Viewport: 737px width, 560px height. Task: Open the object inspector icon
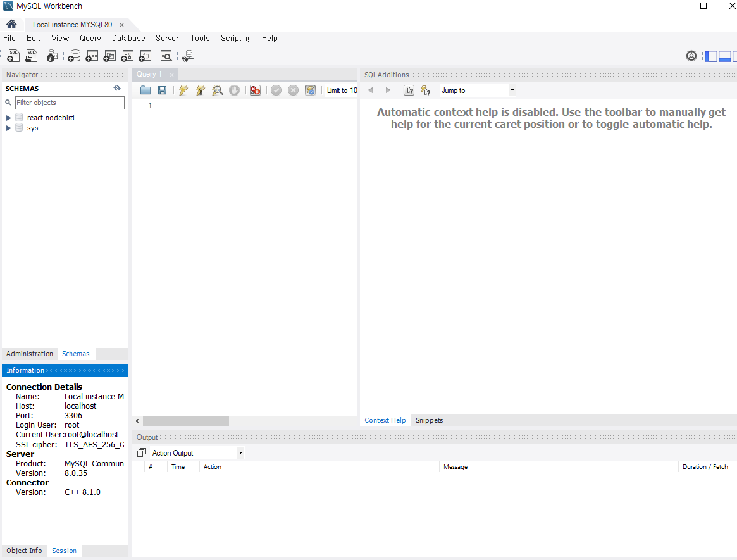52,56
